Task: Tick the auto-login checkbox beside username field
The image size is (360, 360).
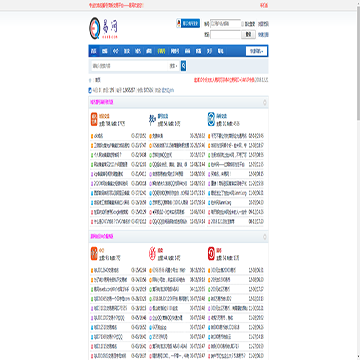Action: pyautogui.click(x=243, y=24)
